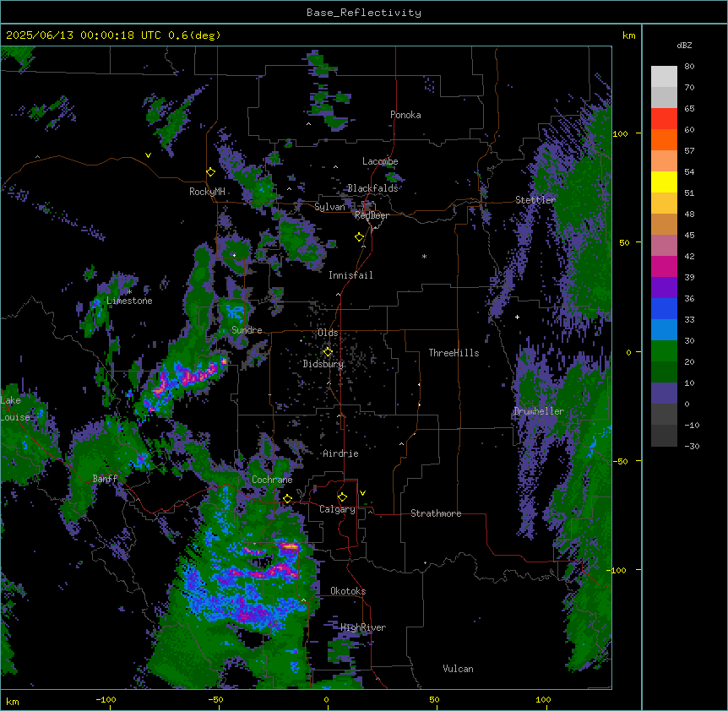Pick the bright yellow 51–54 dBZ legend swatch
The image size is (728, 711).
pyautogui.click(x=664, y=182)
